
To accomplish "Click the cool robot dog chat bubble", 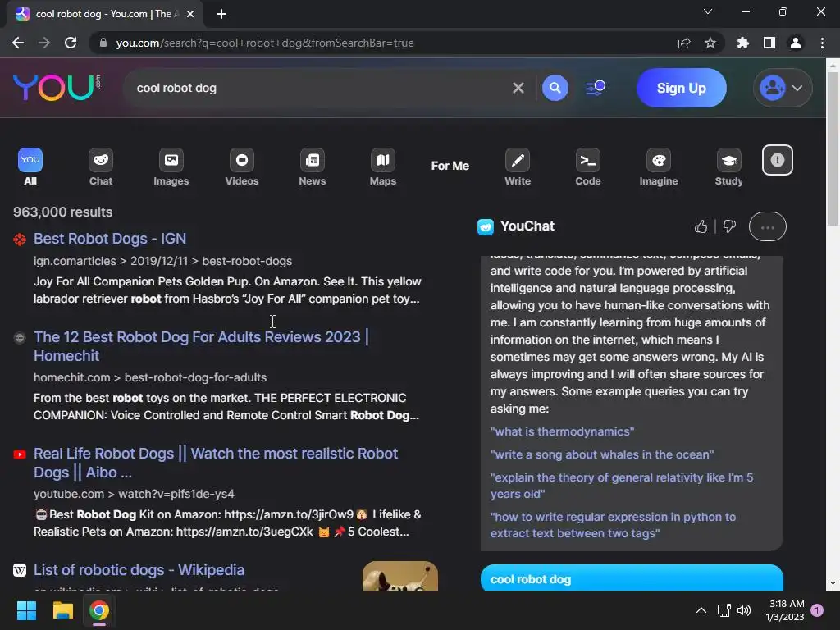I will 632,578.
